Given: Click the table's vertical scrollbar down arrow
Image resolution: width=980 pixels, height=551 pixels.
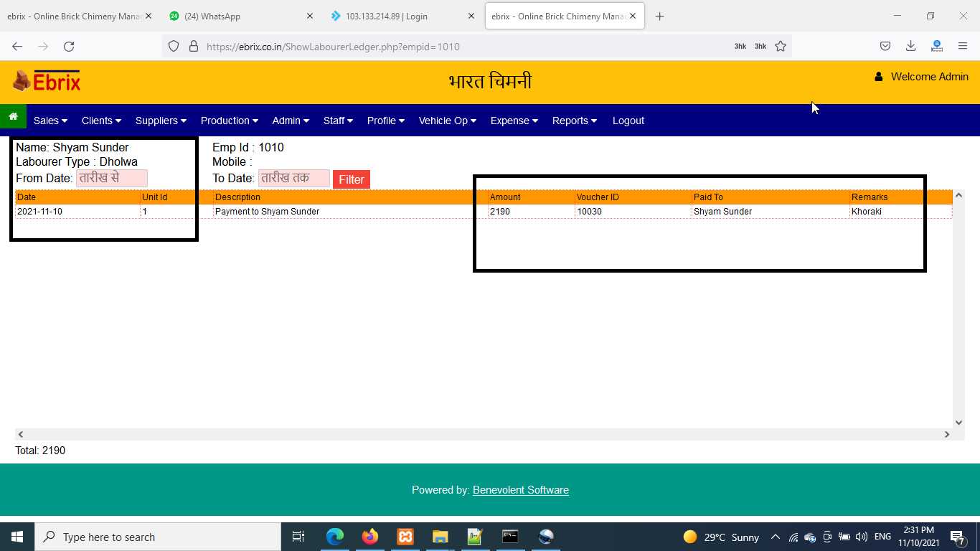Looking at the screenshot, I should coord(959,423).
